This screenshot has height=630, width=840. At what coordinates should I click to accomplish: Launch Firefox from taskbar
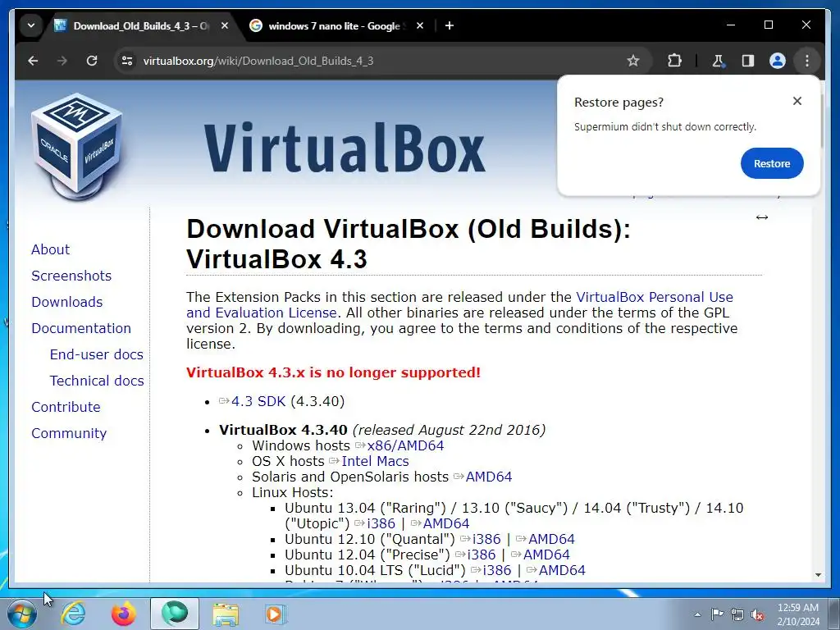coord(123,614)
